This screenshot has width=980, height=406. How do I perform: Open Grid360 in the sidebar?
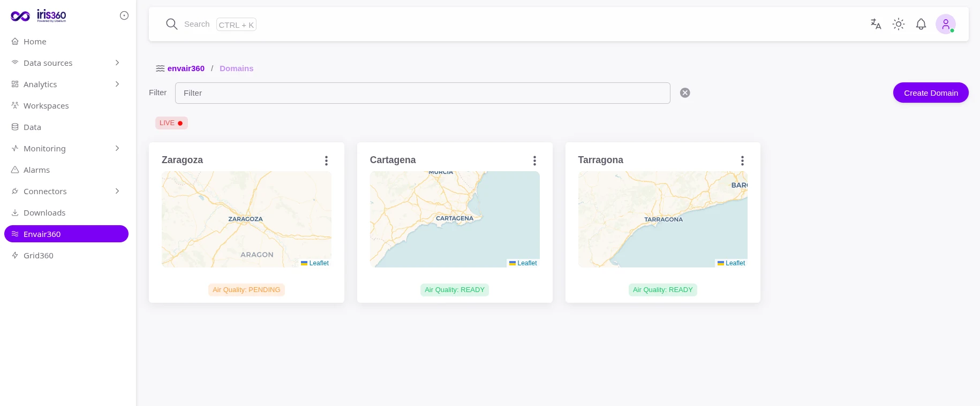[x=66, y=255]
